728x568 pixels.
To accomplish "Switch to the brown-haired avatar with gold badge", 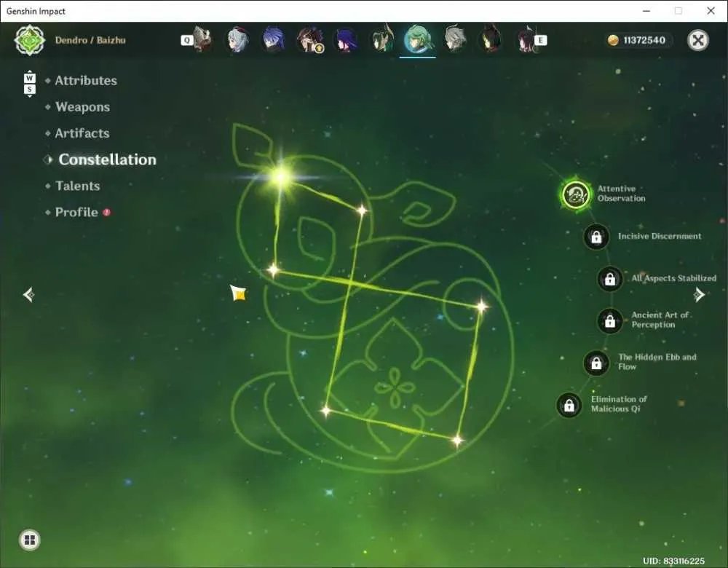I will click(310, 40).
